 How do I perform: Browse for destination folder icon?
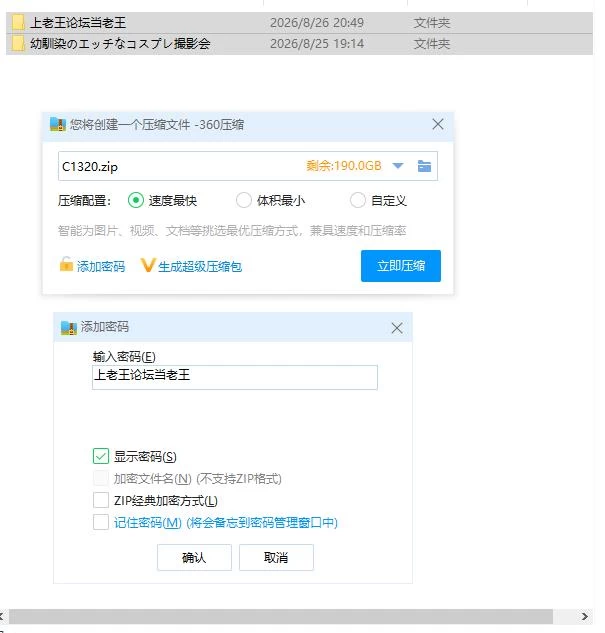pyautogui.click(x=424, y=166)
